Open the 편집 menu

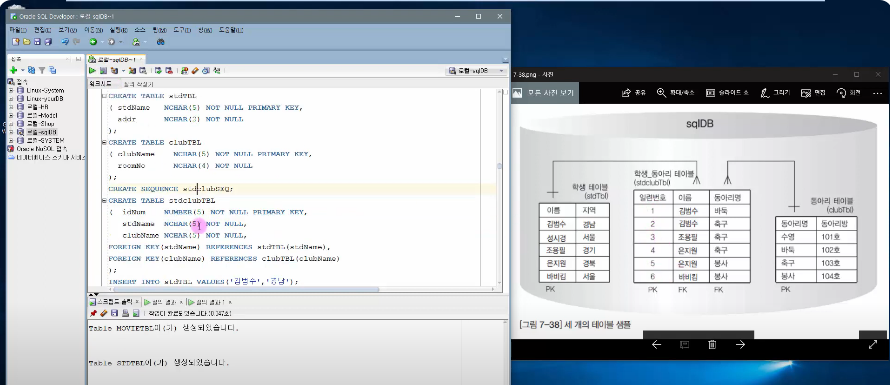43,30
